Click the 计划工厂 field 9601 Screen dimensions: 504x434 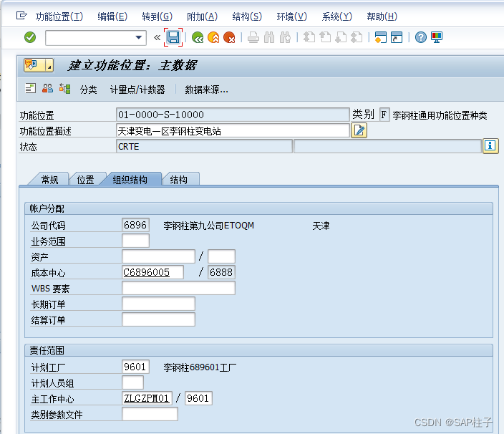[x=135, y=367]
